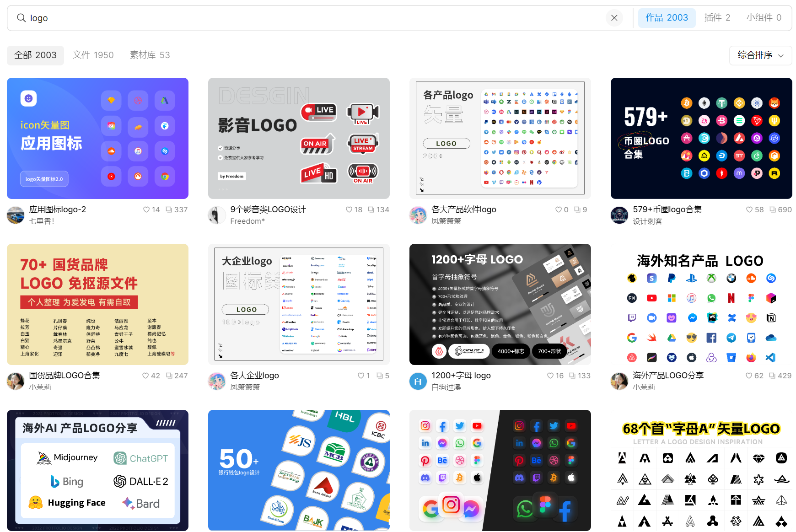
Task: Click author avatar beside 海外产品LOGO分享
Action: (619, 381)
